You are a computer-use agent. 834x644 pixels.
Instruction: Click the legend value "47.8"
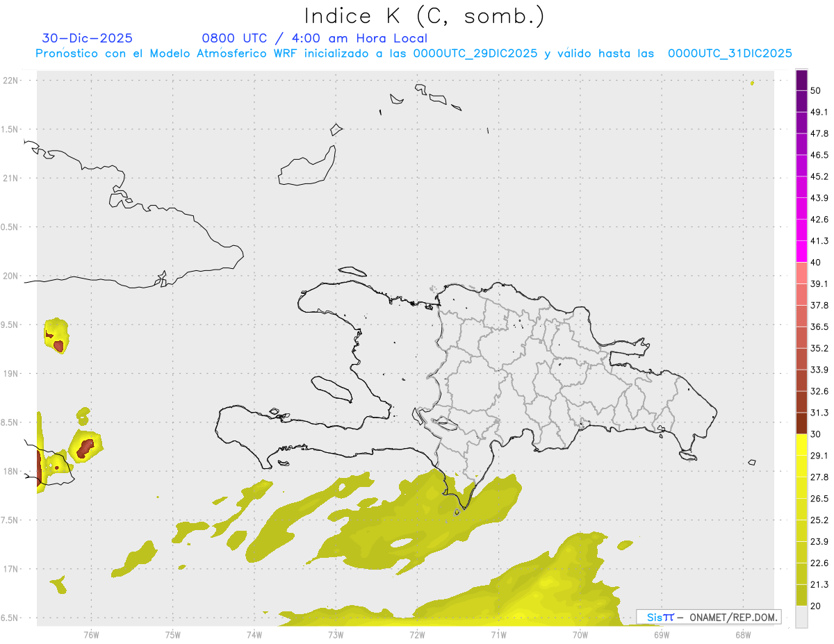[819, 133]
